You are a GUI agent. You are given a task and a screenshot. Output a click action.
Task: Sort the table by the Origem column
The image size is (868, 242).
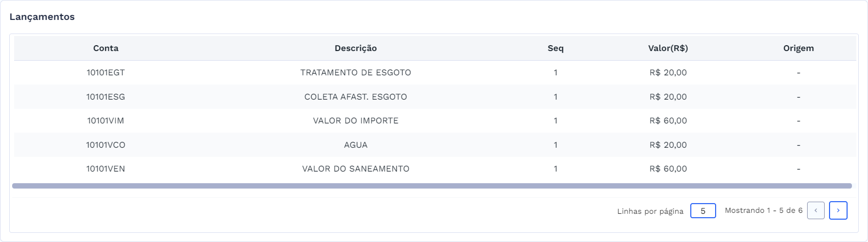(799, 48)
